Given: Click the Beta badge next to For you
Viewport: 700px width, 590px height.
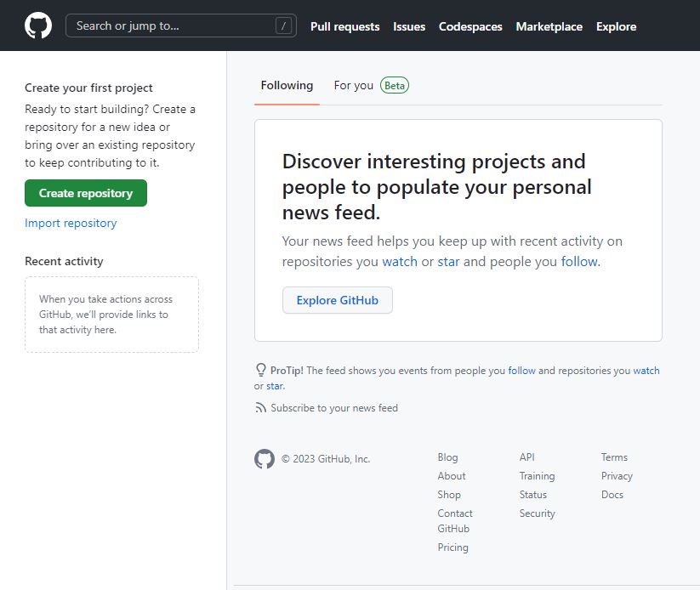Looking at the screenshot, I should (x=394, y=85).
